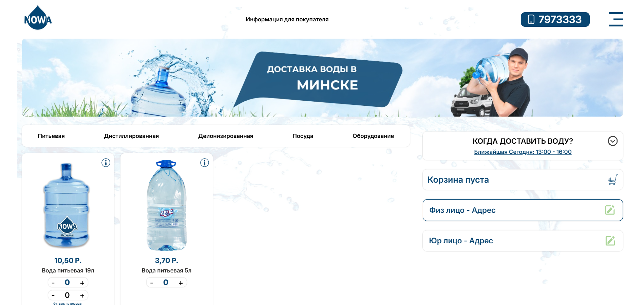Call the 7973333 phone button
This screenshot has height=305, width=644.
[555, 19]
